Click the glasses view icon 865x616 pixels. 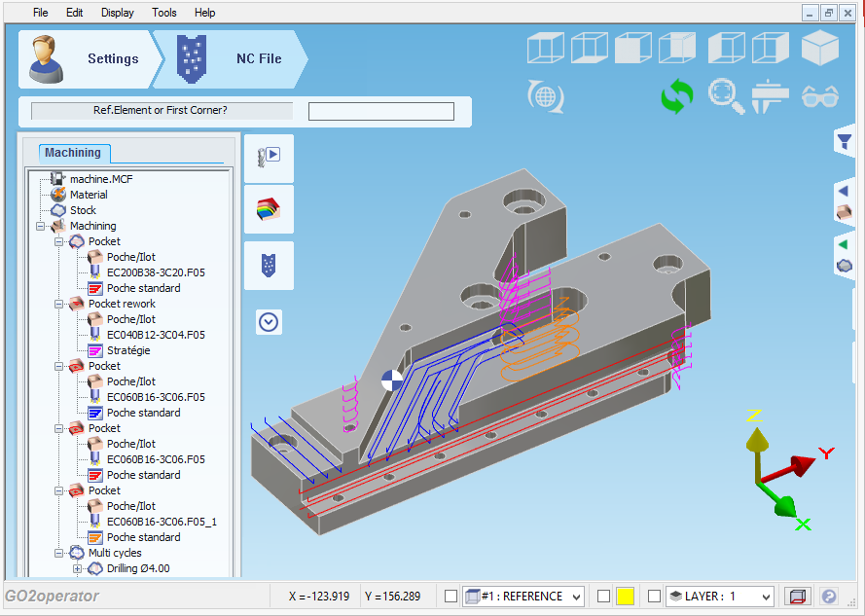click(x=819, y=96)
